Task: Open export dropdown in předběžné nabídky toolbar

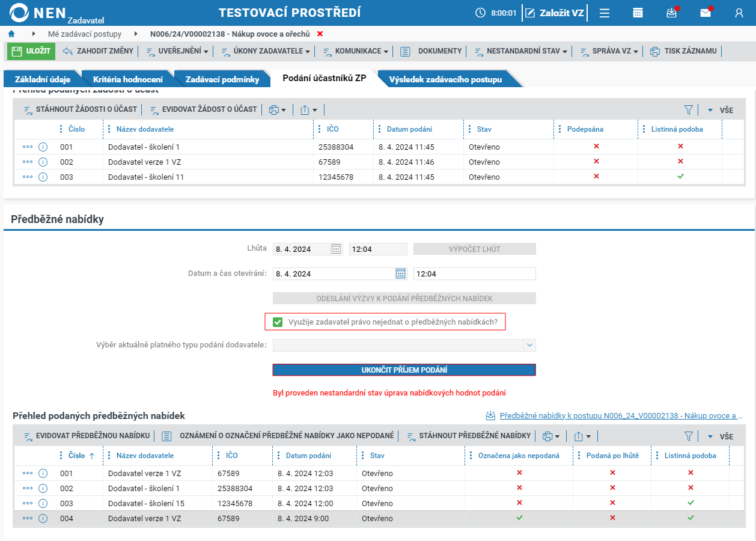Action: point(582,436)
